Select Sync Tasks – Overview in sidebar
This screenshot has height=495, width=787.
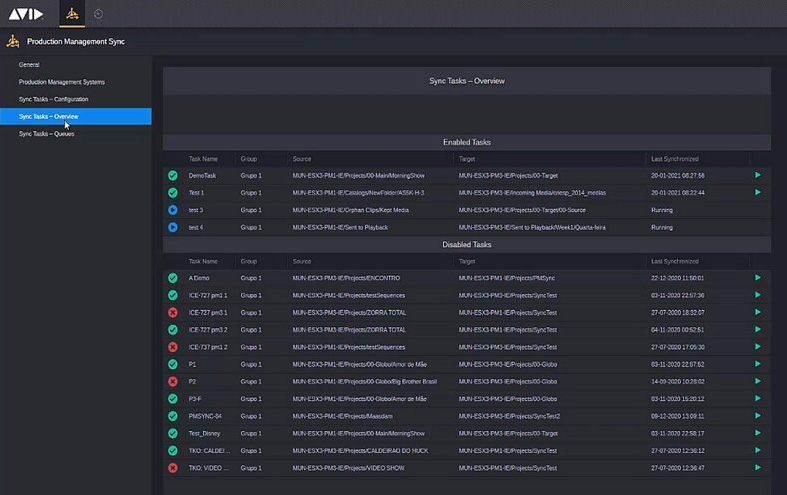[x=76, y=116]
